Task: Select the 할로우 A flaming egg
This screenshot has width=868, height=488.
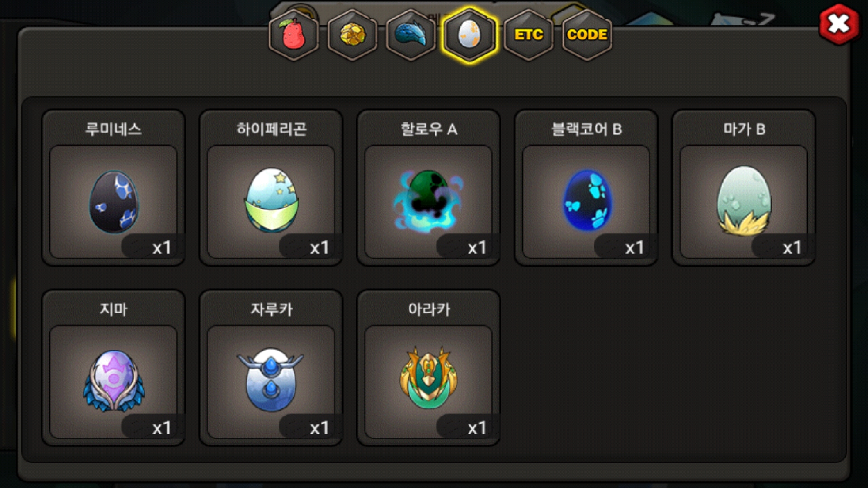Action: pos(428,199)
